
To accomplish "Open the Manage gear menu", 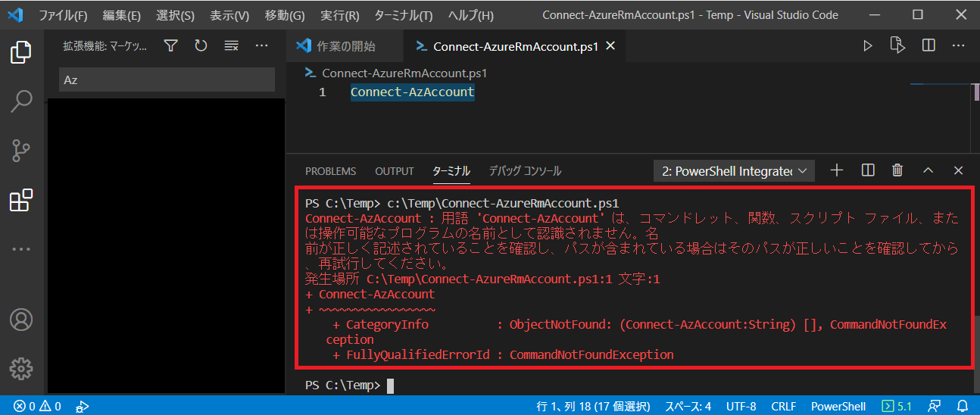I will [21, 369].
